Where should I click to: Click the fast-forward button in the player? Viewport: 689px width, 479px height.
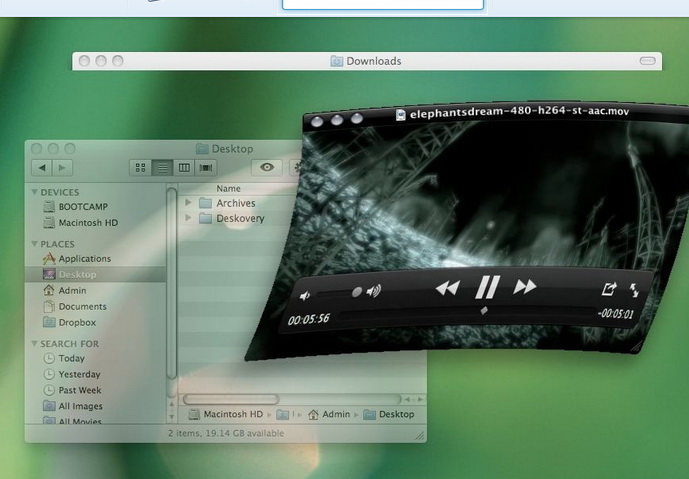[x=525, y=288]
